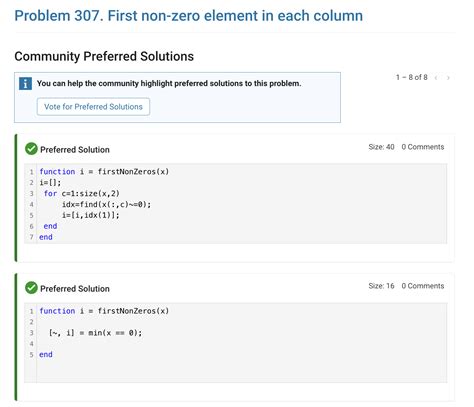Open Problem 307 title link
474x407 pixels.
tap(189, 16)
